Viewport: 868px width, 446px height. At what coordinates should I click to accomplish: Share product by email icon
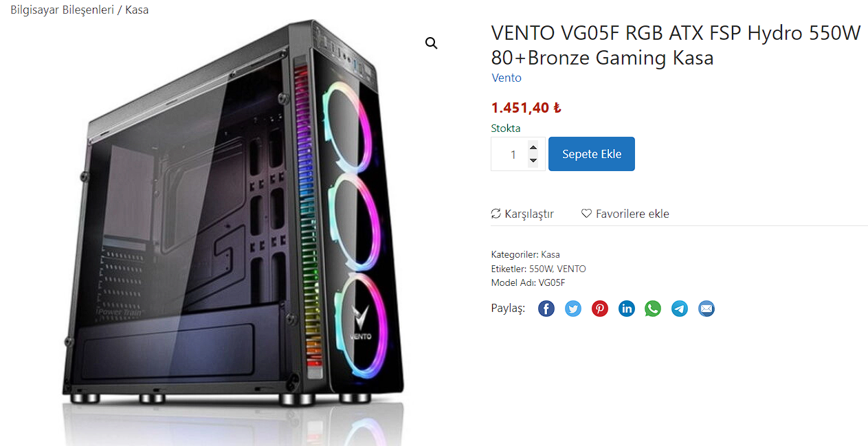click(x=706, y=309)
